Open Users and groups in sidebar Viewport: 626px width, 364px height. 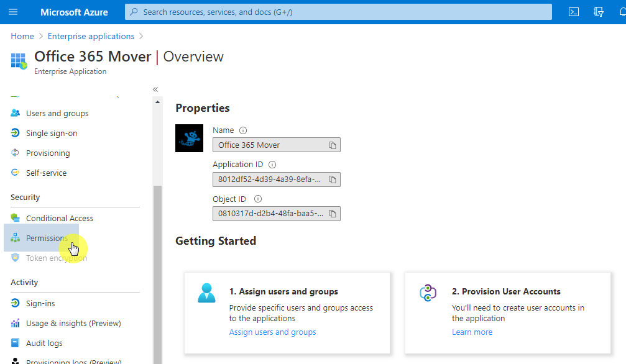click(x=57, y=113)
